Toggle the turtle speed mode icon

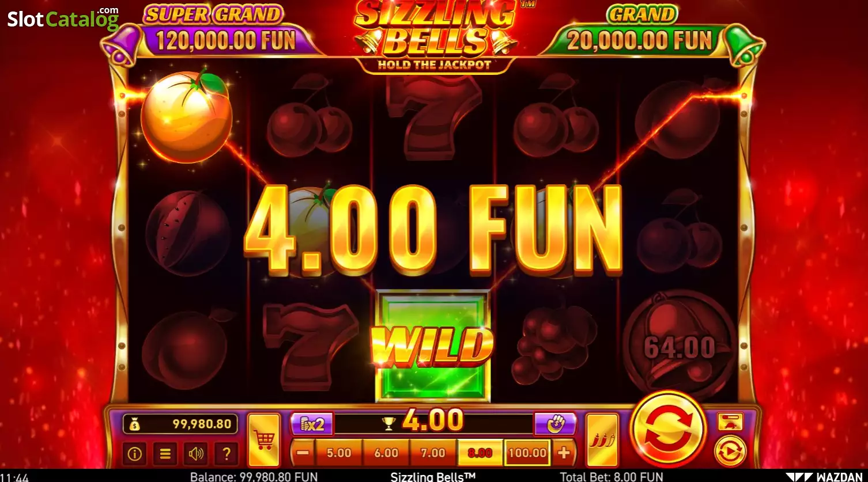(x=730, y=422)
